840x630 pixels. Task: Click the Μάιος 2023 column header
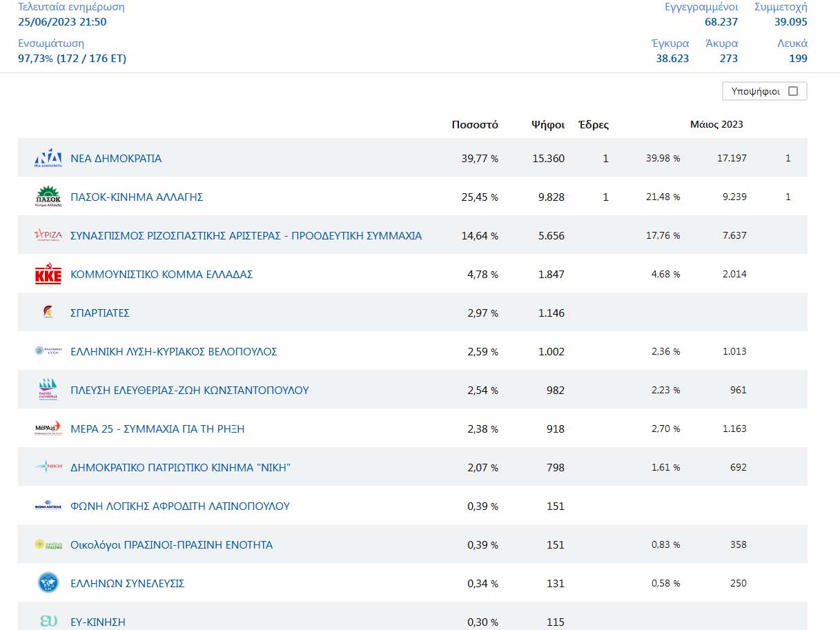(x=716, y=124)
